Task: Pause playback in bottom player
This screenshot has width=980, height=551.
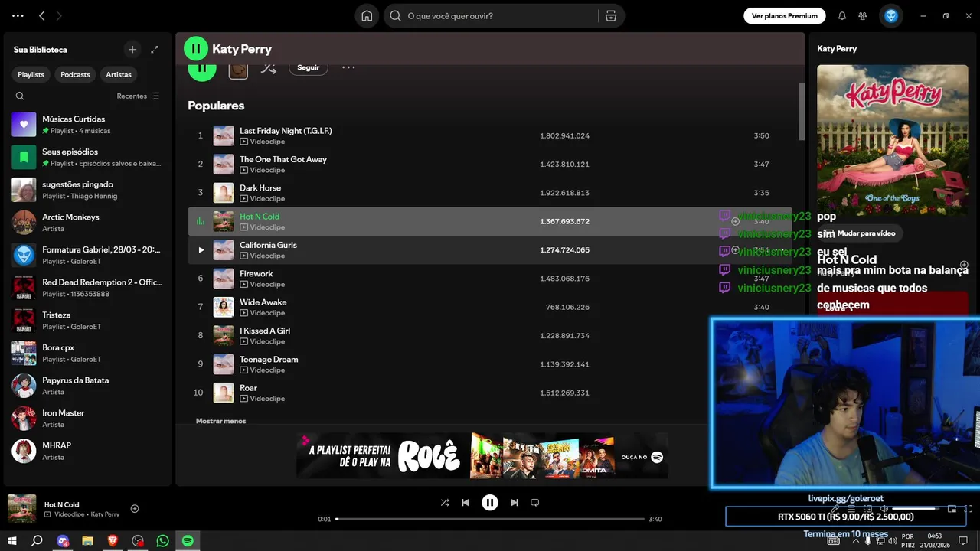Action: [x=490, y=503]
